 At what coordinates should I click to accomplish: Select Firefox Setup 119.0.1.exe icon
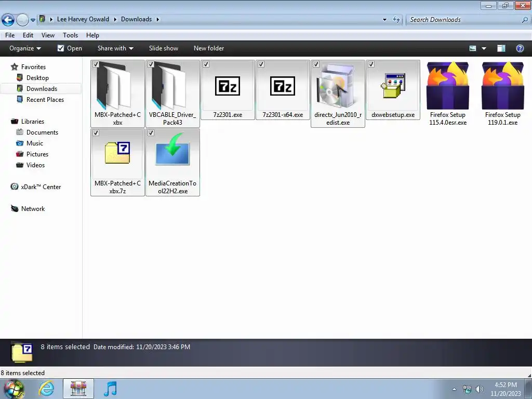click(502, 86)
